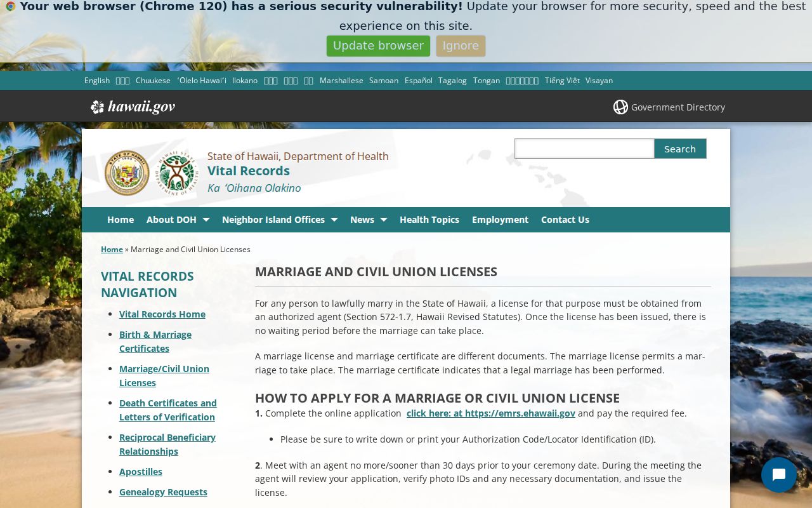Click the Marriage and Civil Union Licenses heading
812x508 pixels.
click(376, 272)
